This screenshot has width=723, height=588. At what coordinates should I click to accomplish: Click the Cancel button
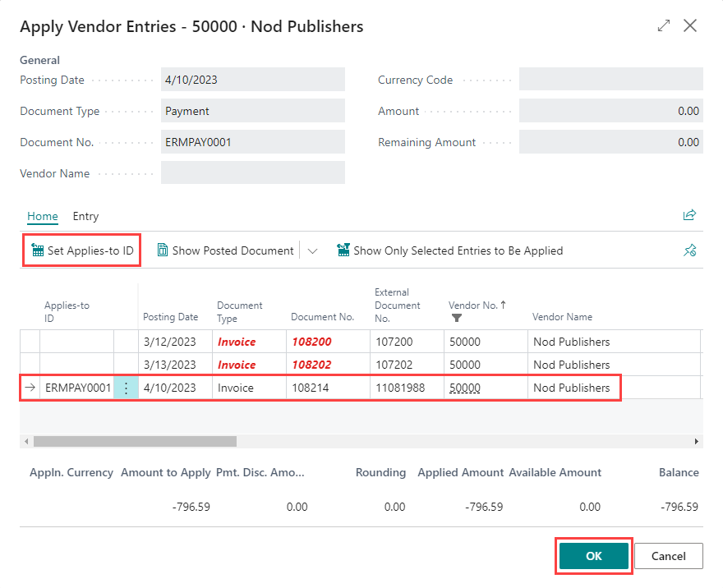[x=668, y=556]
